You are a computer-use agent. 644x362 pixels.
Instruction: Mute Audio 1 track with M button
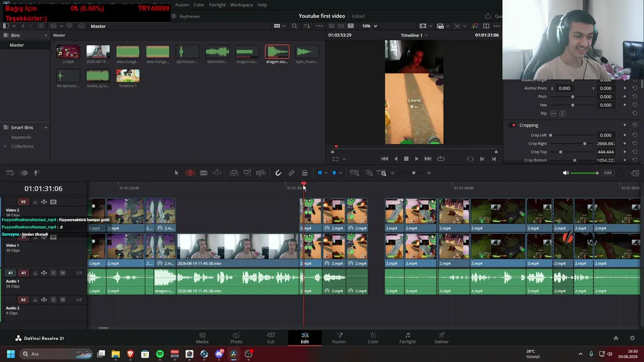(x=62, y=273)
